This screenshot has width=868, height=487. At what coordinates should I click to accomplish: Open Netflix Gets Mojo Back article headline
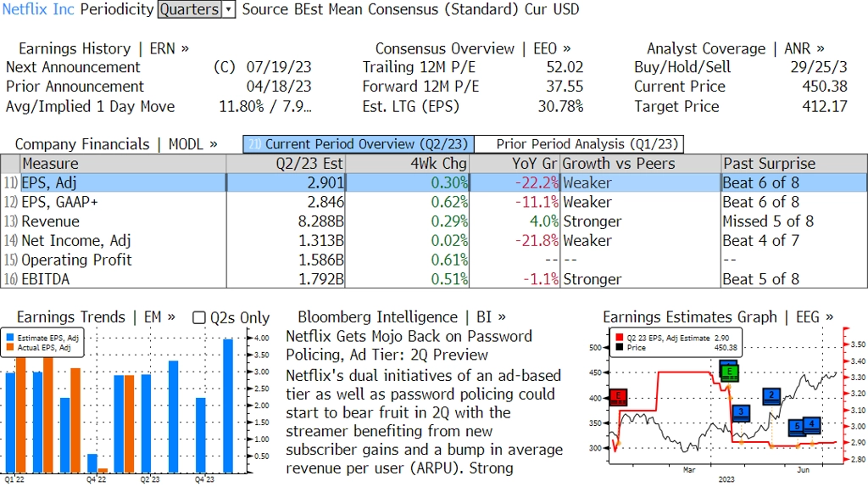409,345
